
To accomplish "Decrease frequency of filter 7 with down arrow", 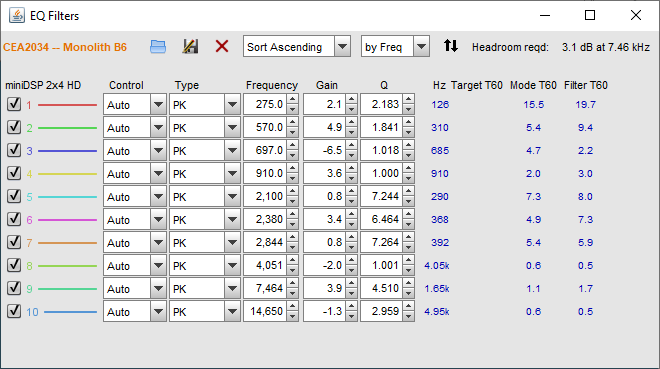I will pos(293,247).
